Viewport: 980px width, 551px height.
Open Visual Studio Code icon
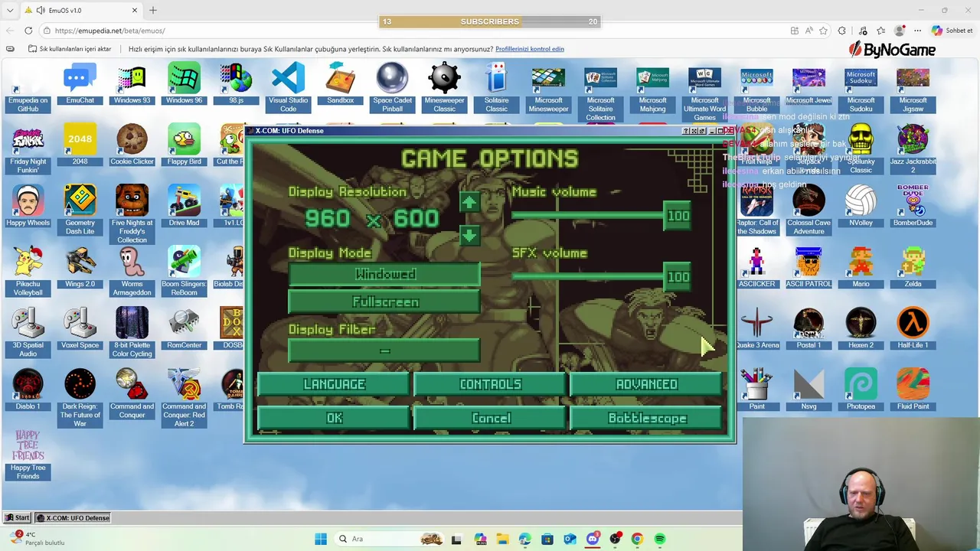288,88
